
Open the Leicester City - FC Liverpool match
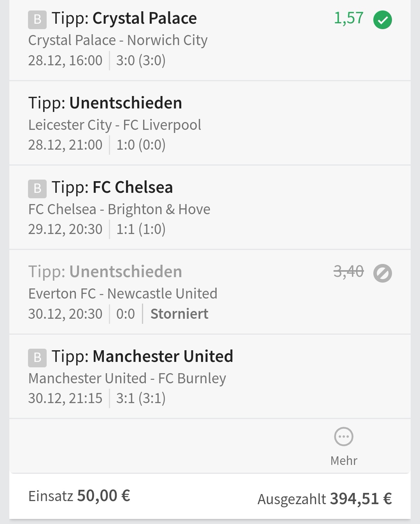(x=115, y=125)
